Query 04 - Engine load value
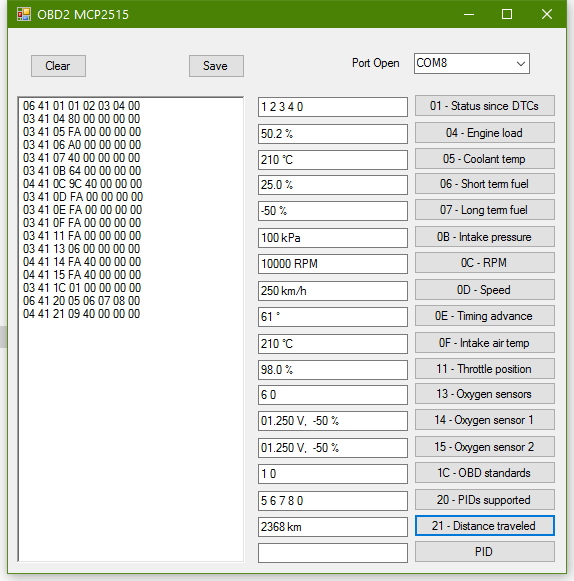Viewport: 574px width, 581px height. (484, 133)
